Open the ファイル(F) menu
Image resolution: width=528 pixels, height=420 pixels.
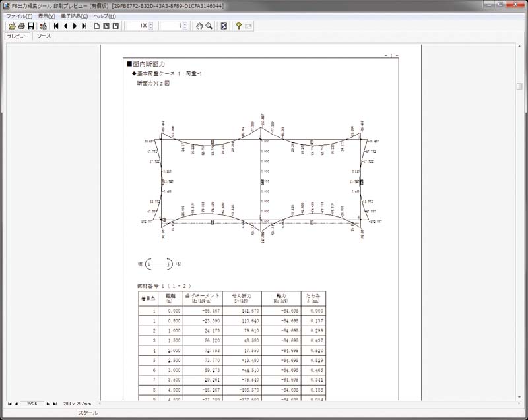coord(20,16)
